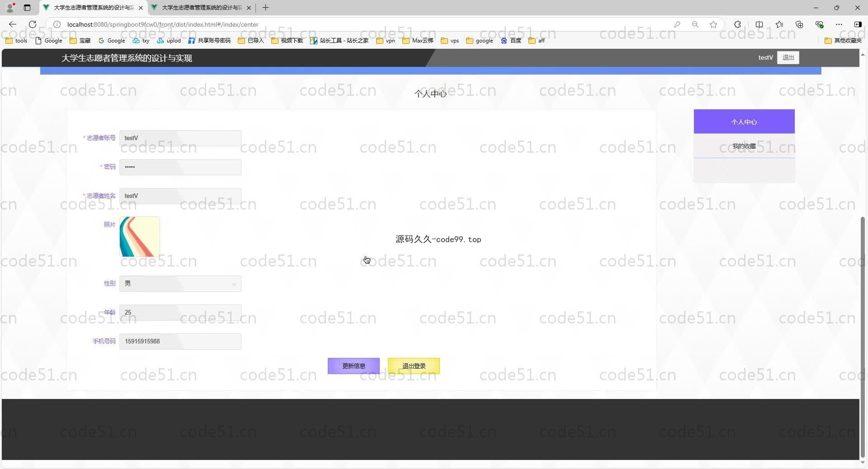Select 个人中心 in the side menu
Screen dimensions: 868x469
(744, 122)
